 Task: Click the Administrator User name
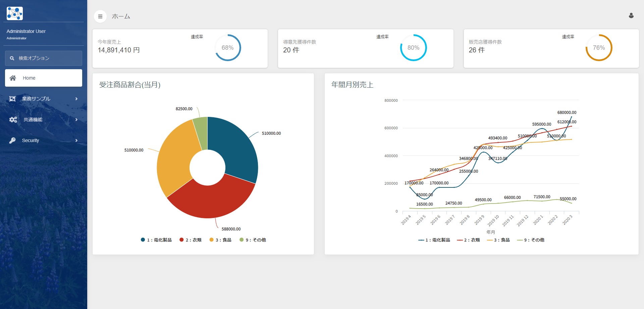[26, 31]
